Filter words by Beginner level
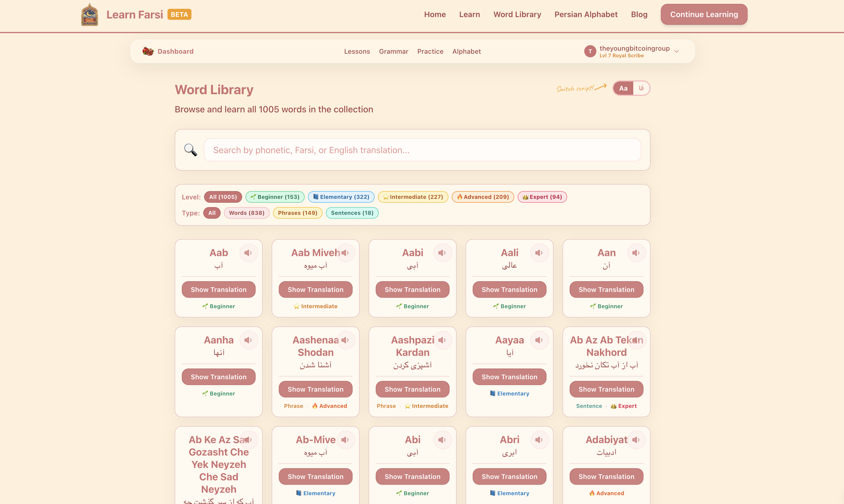The image size is (844, 504). pos(275,197)
